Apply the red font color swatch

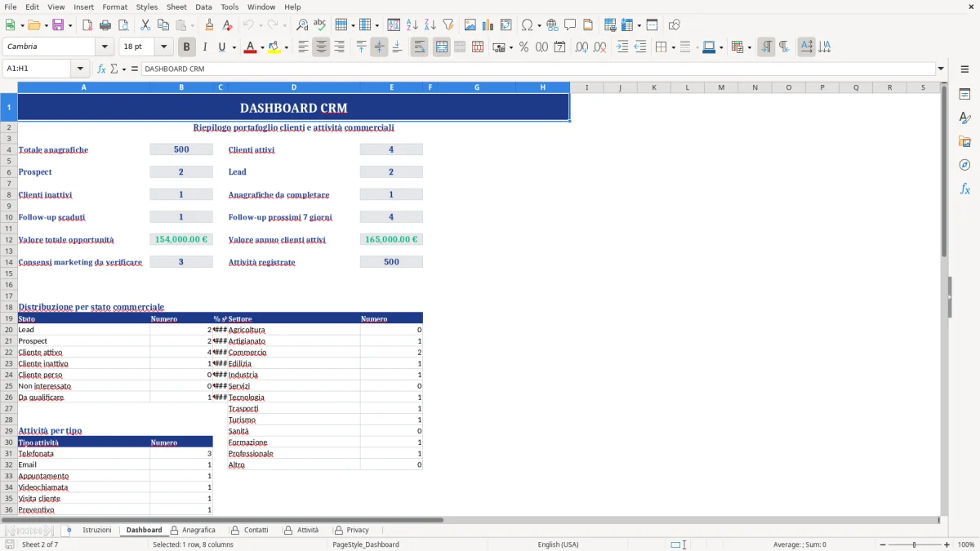(250, 47)
